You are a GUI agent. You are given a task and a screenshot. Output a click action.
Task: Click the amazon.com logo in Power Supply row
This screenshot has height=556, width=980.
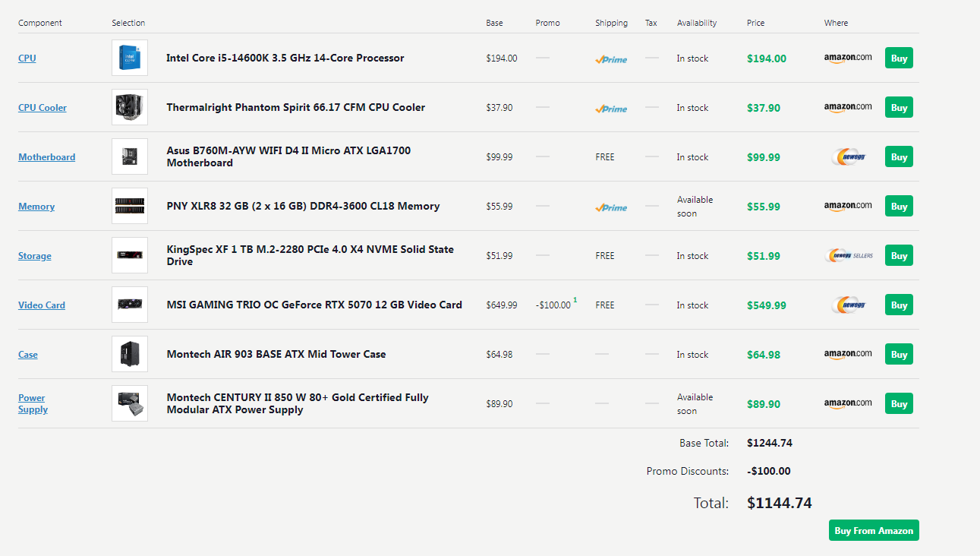coord(848,403)
